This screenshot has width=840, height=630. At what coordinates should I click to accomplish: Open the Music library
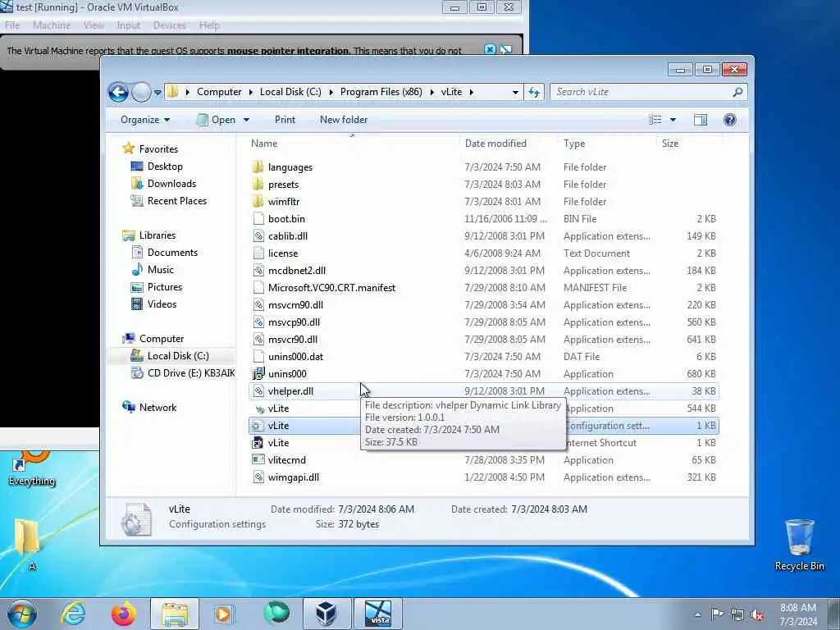pyautogui.click(x=161, y=269)
